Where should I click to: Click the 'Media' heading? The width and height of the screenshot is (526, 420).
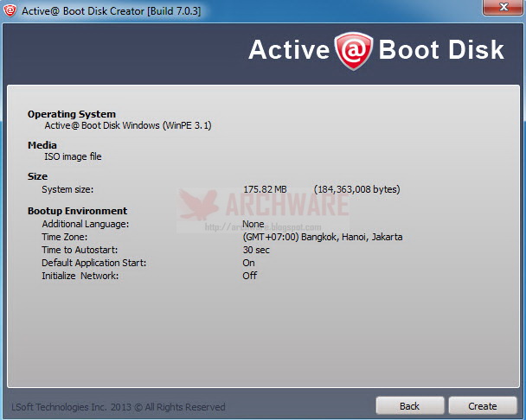pyautogui.click(x=42, y=145)
